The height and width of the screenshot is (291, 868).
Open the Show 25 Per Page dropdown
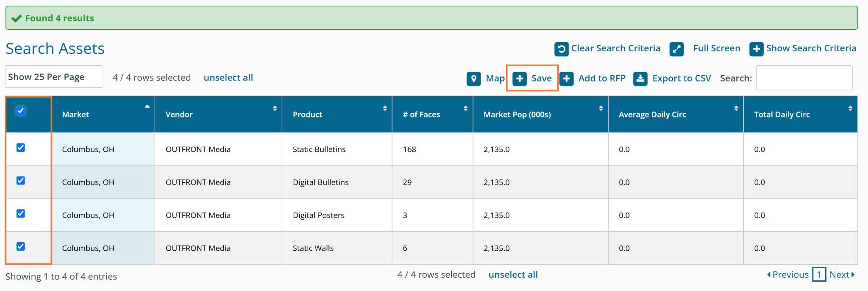point(54,77)
